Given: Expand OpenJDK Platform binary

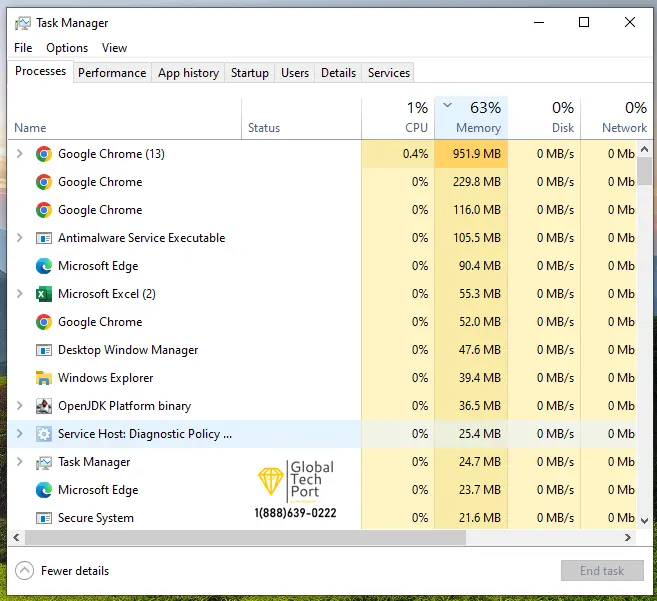Looking at the screenshot, I should click(19, 406).
